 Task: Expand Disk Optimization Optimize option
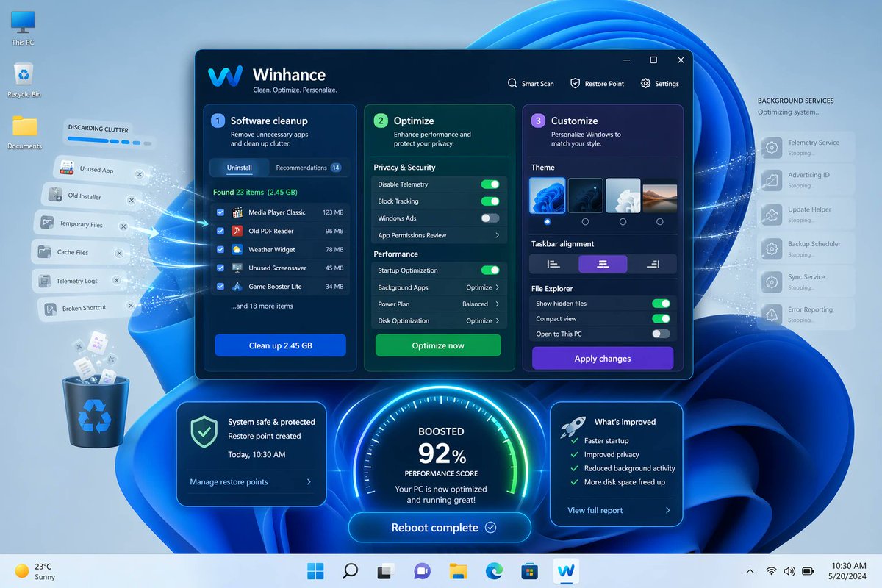click(x=483, y=321)
